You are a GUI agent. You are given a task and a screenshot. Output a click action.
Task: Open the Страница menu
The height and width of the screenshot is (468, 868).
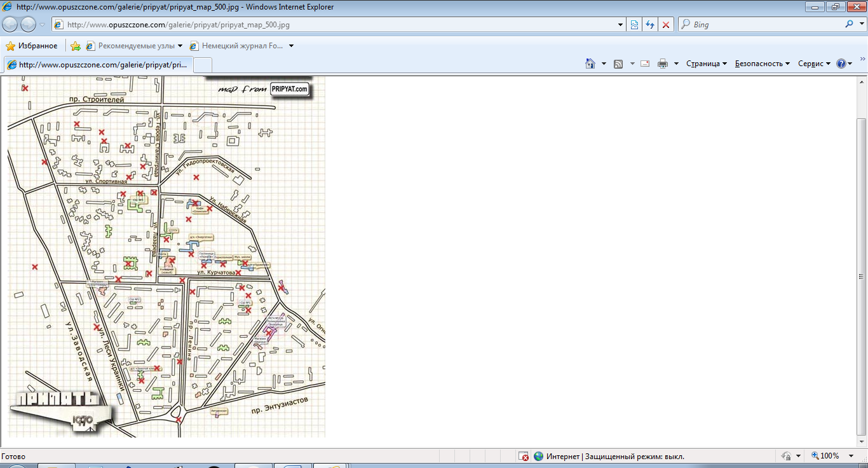(706, 64)
